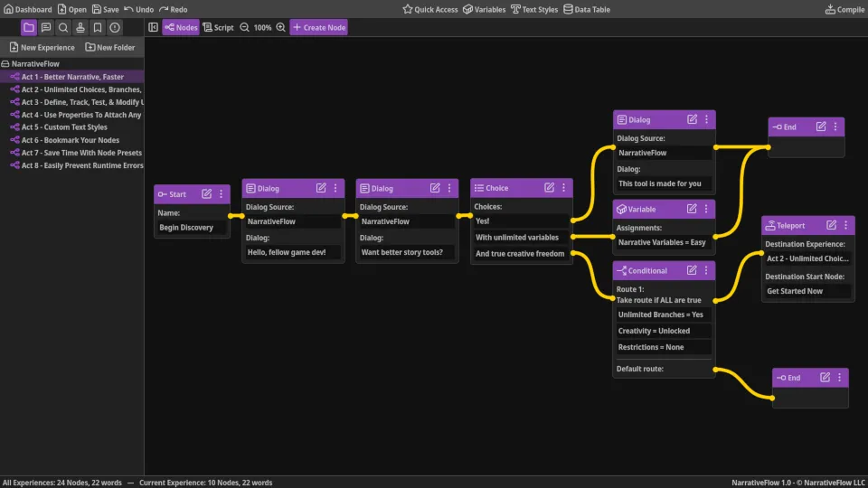
Task: Redo the last action
Action: [x=174, y=9]
